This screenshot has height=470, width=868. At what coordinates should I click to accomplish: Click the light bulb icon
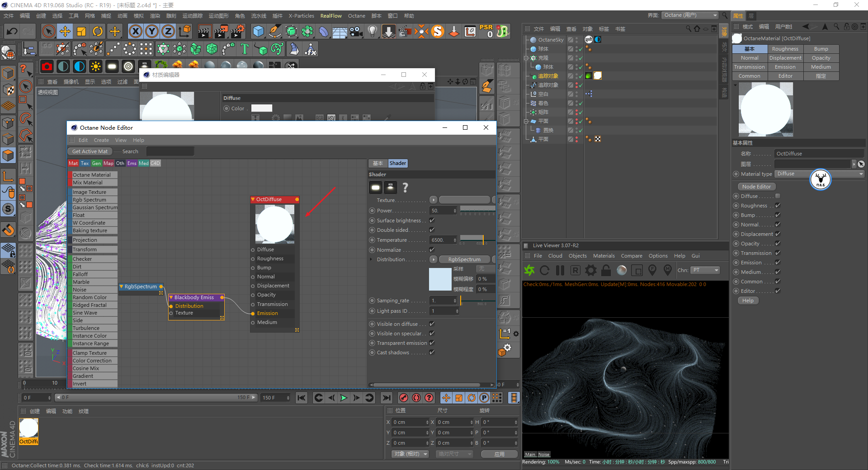(372, 31)
